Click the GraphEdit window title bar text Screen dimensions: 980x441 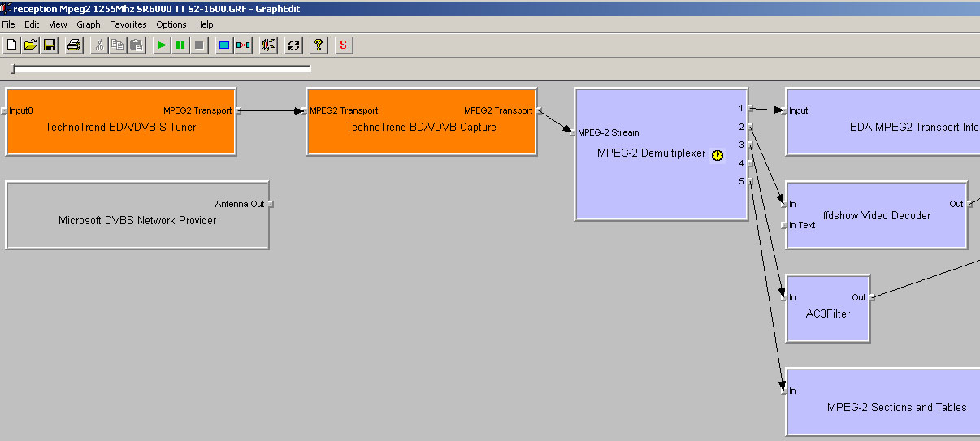[x=157, y=8]
